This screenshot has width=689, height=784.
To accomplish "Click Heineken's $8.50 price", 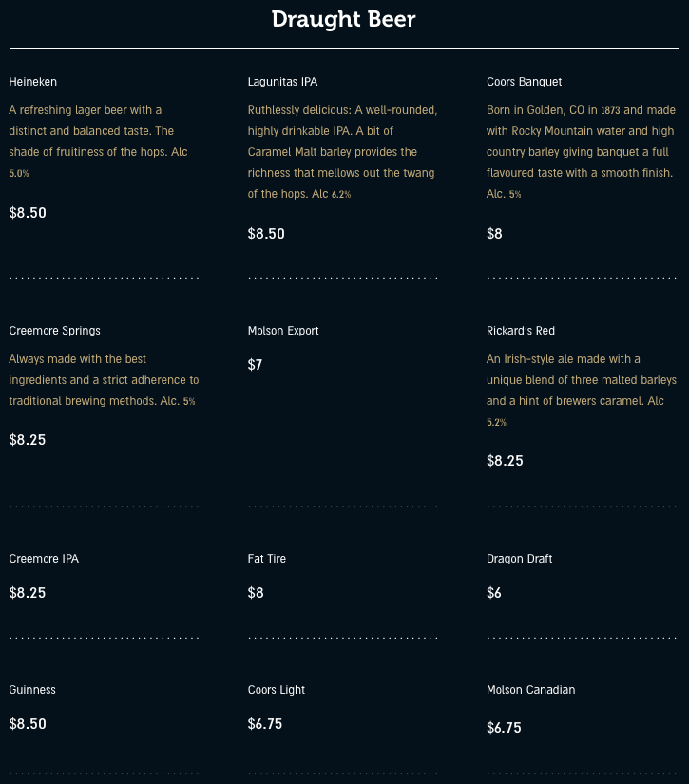I will pos(28,213).
